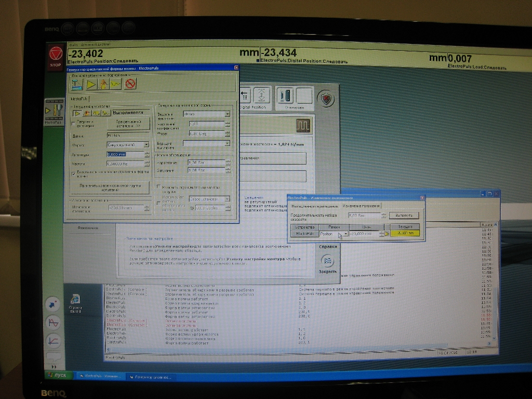Viewport: 532px width, 399px height.
Task: Click left-arrow icon above Digital Position label
Action: [245, 96]
